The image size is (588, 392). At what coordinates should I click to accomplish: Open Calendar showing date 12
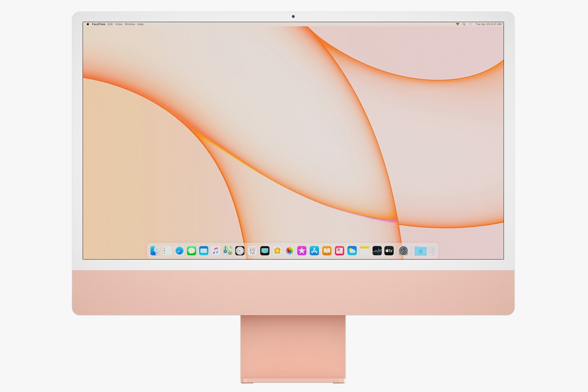252,251
